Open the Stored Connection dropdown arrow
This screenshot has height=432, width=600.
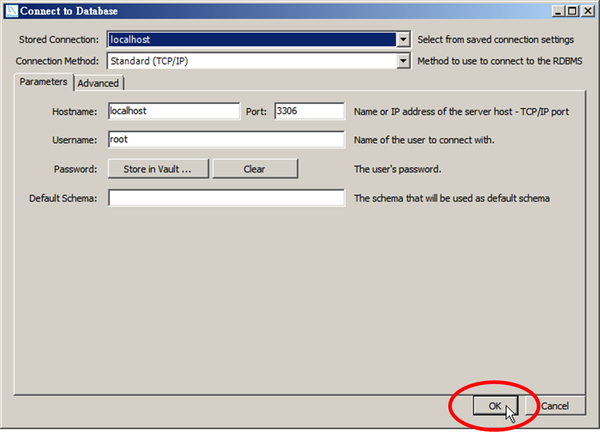click(x=403, y=39)
